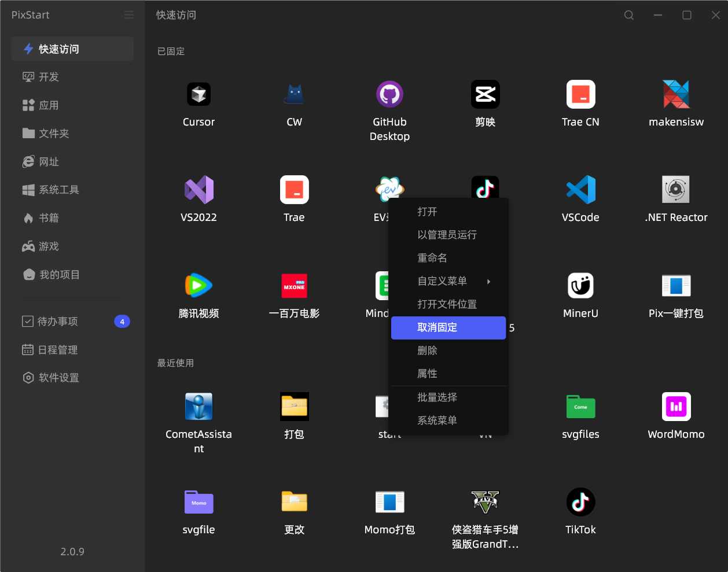The height and width of the screenshot is (572, 728).
Task: Open the svgfile purple Momo folder
Action: (198, 502)
